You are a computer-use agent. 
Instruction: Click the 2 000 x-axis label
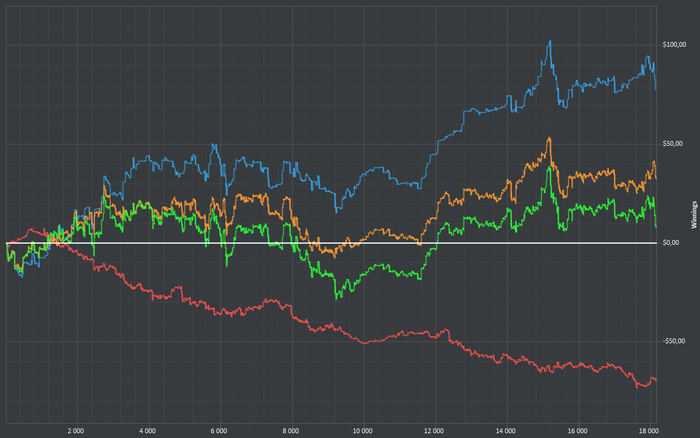point(76,431)
